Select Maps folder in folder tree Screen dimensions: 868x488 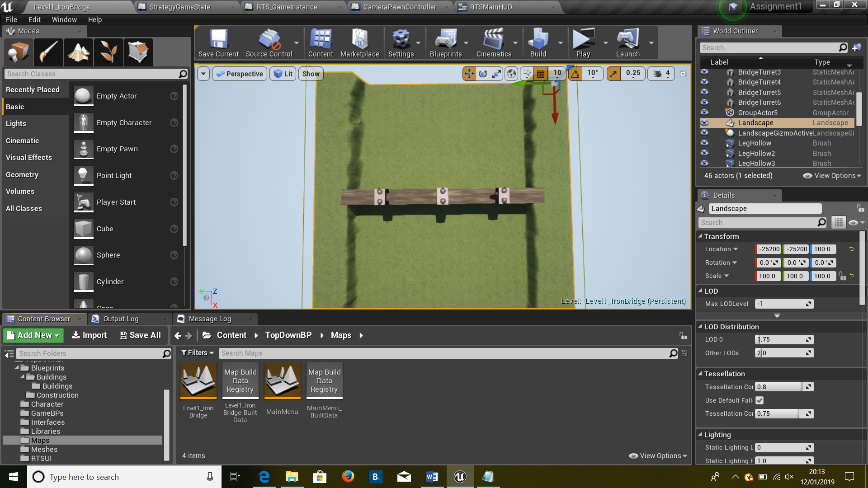click(x=82, y=440)
